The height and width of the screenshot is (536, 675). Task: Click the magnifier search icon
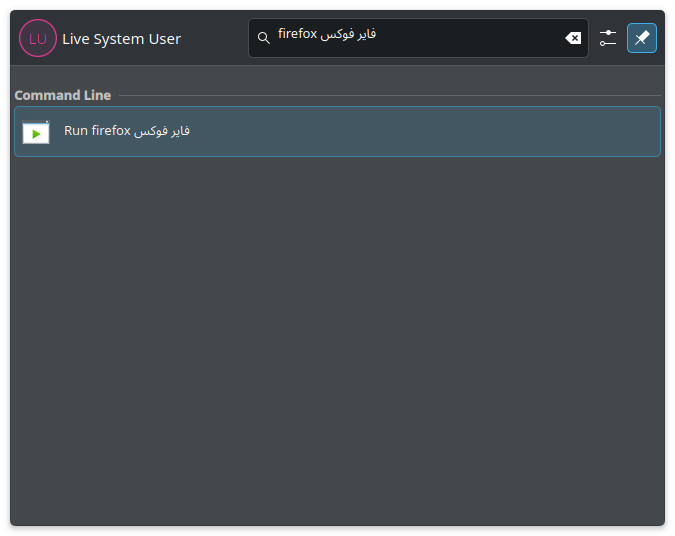(x=263, y=38)
